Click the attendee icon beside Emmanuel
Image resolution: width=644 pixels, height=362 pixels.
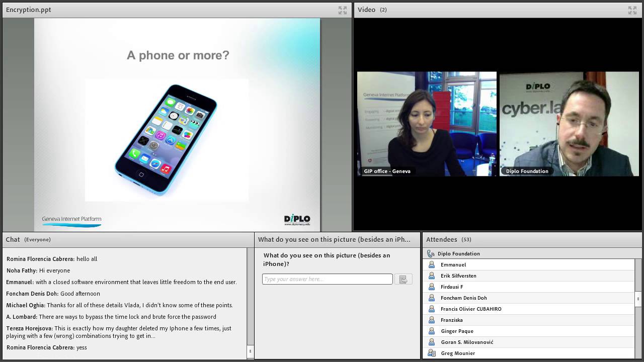(x=431, y=264)
